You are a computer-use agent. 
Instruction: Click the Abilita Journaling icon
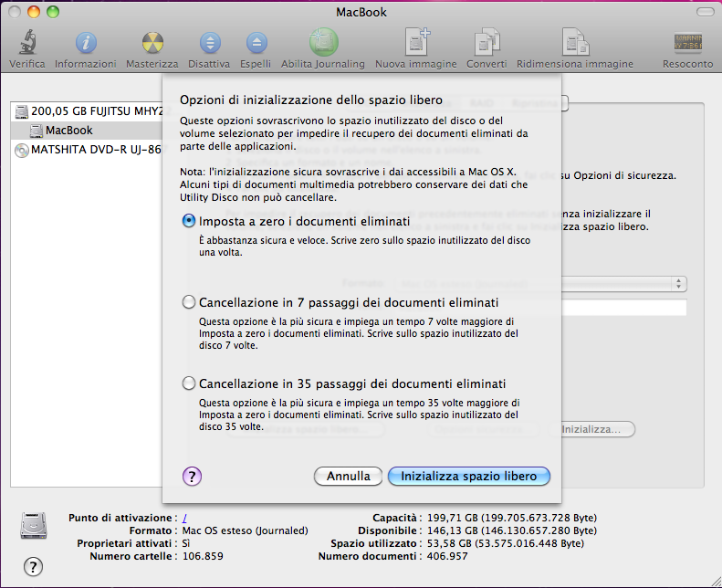point(323,42)
